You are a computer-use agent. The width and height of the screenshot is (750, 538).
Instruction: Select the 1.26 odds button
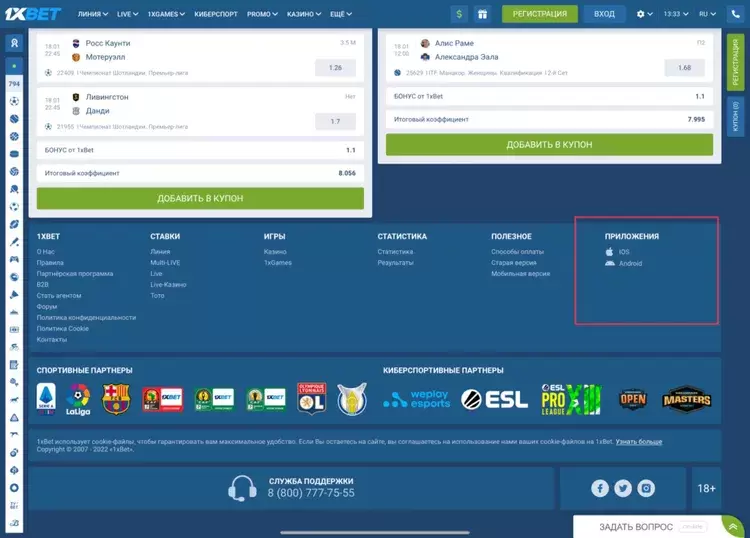335,67
